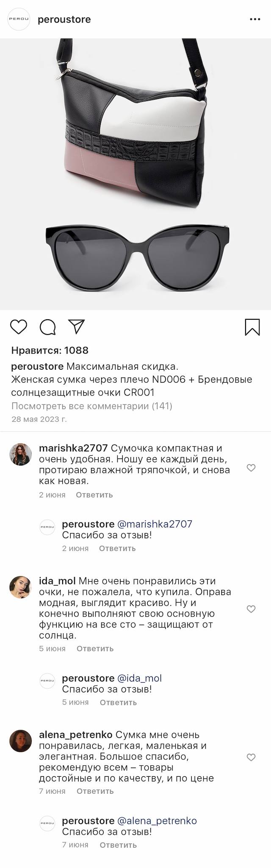The image size is (271, 868).
Task: Reply to marishka2707's comment
Action: coord(94,495)
